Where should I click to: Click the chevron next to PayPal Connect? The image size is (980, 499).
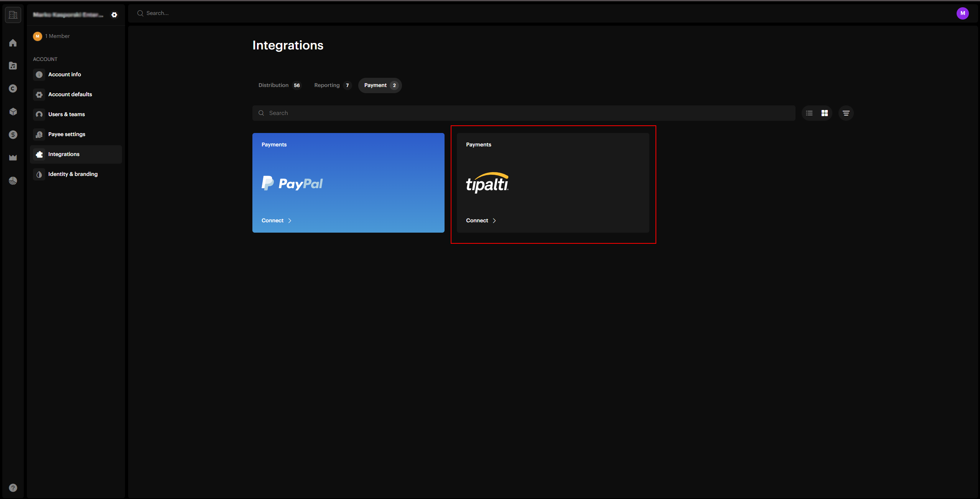coord(290,220)
